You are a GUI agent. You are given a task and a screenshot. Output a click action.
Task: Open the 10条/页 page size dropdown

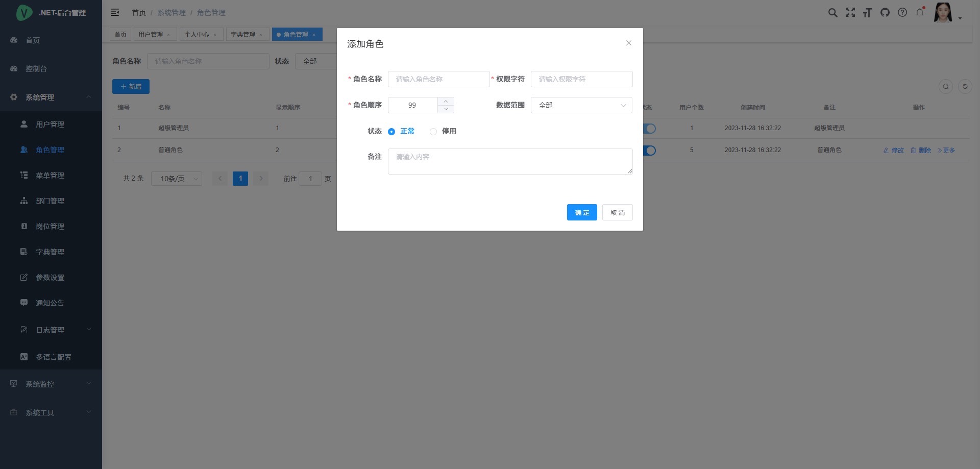pyautogui.click(x=177, y=179)
